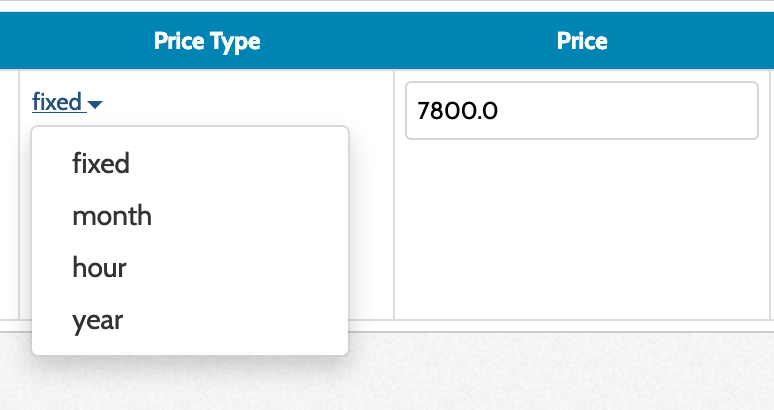Select fixed in the open dropdown list
Image resolution: width=774 pixels, height=410 pixels.
click(101, 163)
